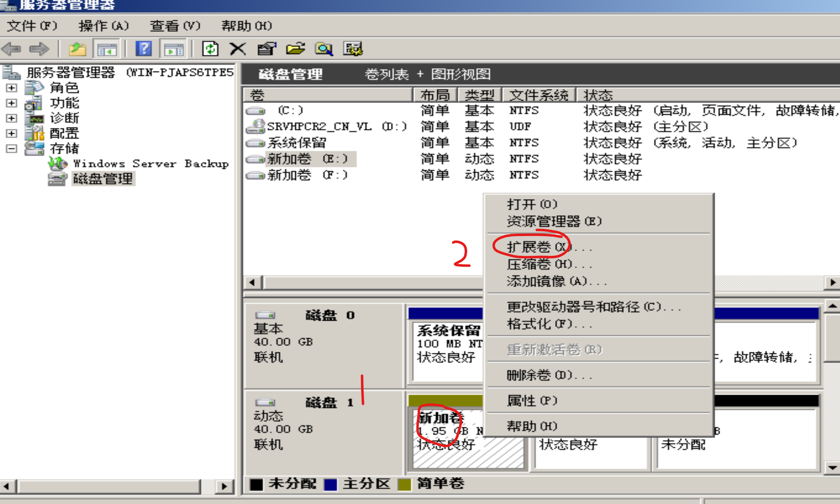Click the magnifier search toolbar icon

(x=324, y=49)
